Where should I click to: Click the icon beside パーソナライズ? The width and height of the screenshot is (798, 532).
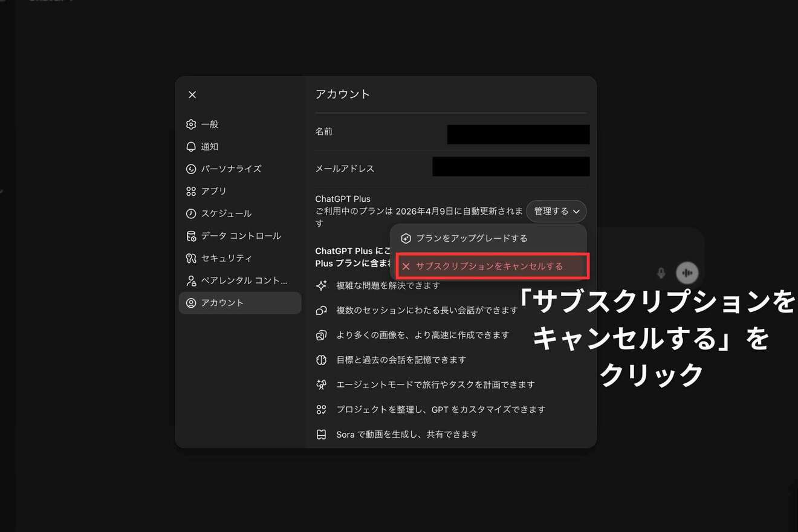click(191, 169)
